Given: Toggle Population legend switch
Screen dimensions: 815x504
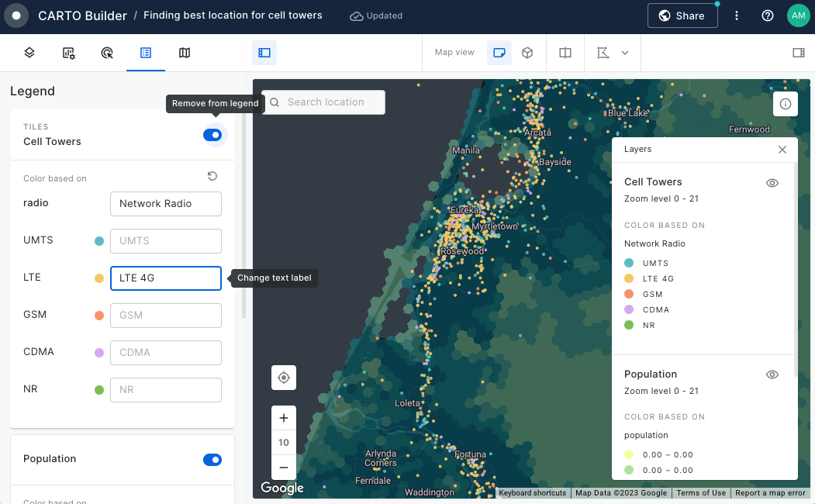Looking at the screenshot, I should pyautogui.click(x=212, y=460).
